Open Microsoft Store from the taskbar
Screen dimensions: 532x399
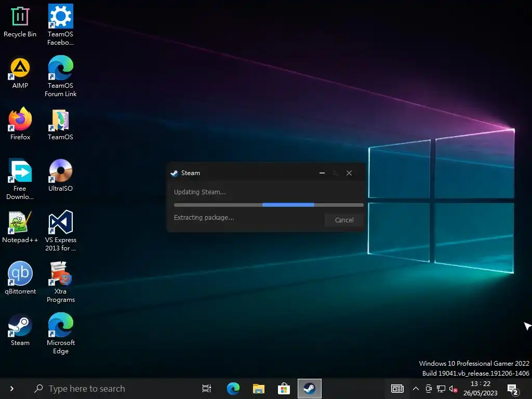(x=284, y=389)
